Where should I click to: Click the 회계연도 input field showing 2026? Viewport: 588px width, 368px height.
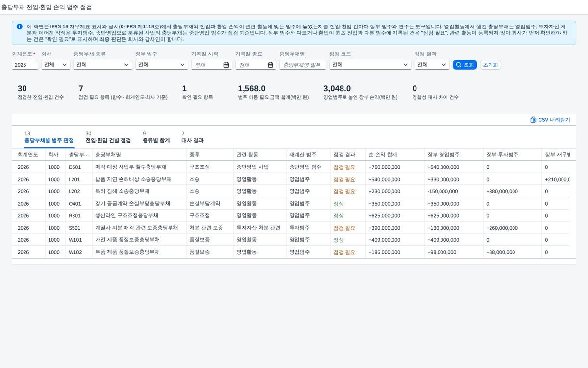[25, 65]
